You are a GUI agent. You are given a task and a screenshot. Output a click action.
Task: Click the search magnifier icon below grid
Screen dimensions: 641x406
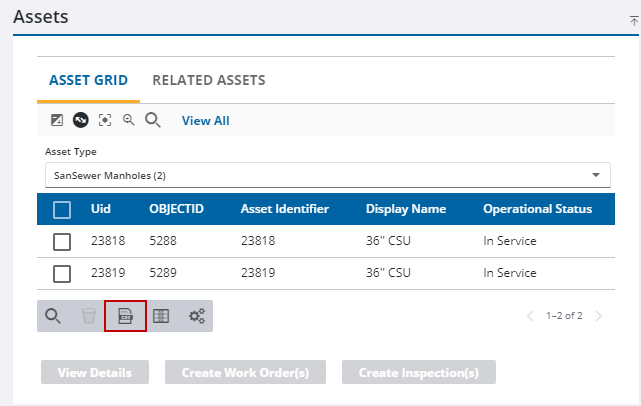coord(54,316)
